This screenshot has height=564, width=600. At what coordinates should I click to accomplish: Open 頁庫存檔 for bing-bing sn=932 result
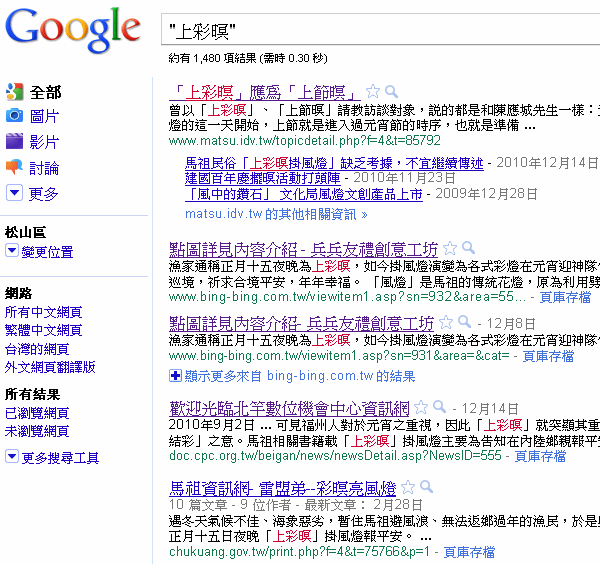point(565,297)
